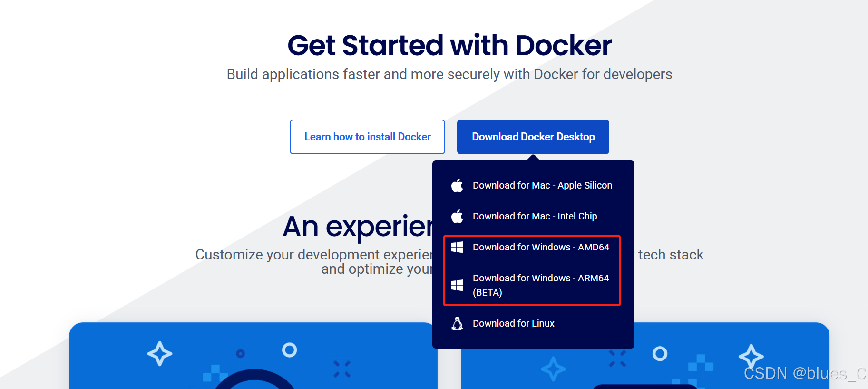
Task: Click Apple logo beside Apple Silicon download
Action: pyautogui.click(x=457, y=185)
